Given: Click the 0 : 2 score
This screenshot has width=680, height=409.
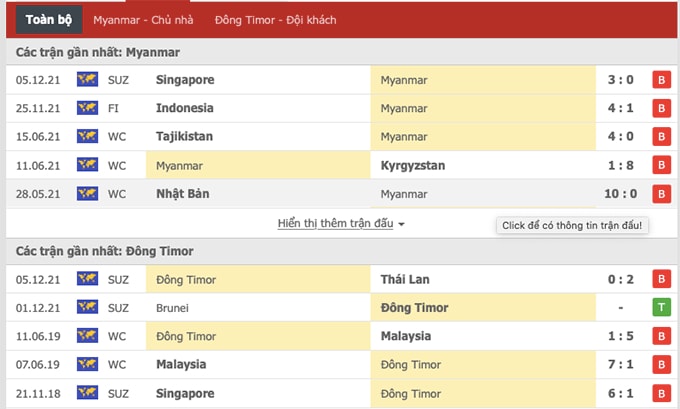Looking at the screenshot, I should 621,279.
